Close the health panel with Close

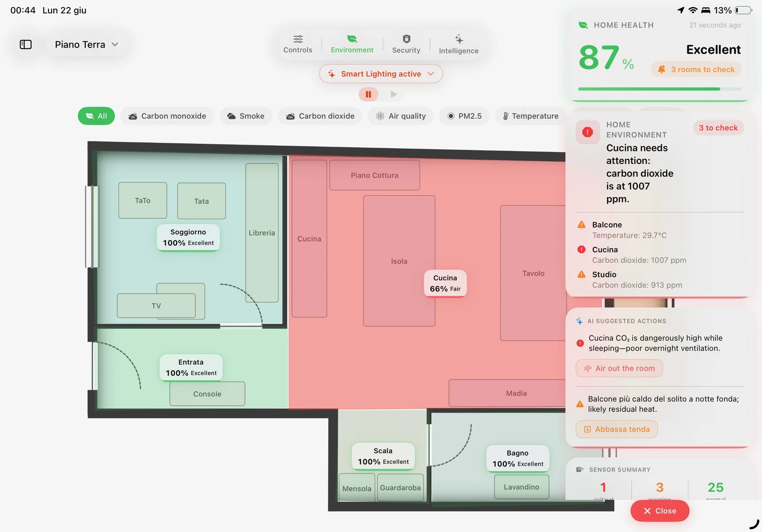point(660,511)
